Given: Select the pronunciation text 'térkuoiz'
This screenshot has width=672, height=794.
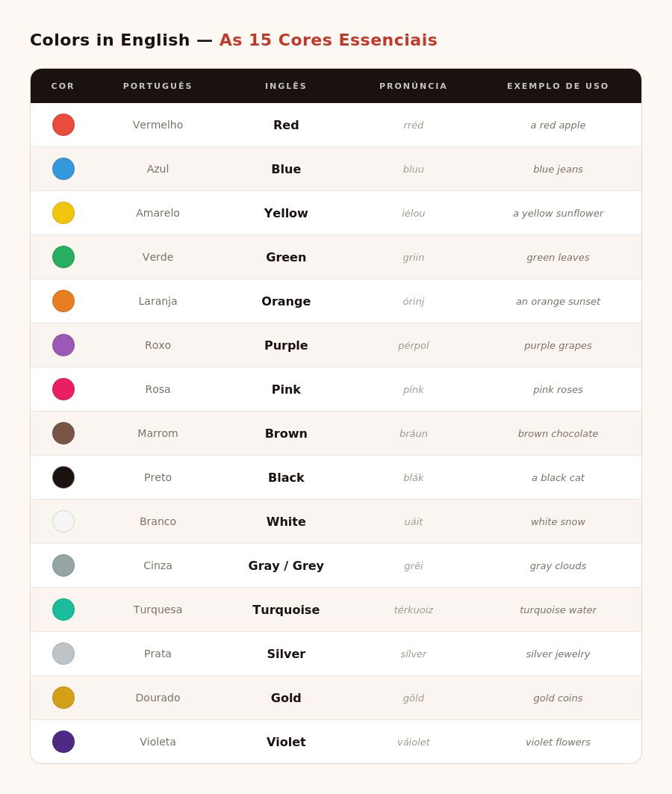Looking at the screenshot, I should pyautogui.click(x=413, y=610).
